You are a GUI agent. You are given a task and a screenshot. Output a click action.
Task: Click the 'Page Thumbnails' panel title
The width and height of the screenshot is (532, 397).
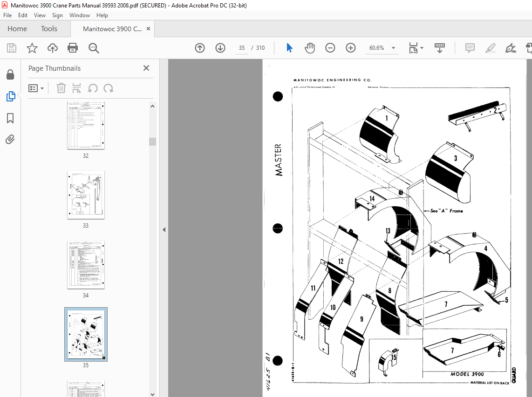click(55, 68)
